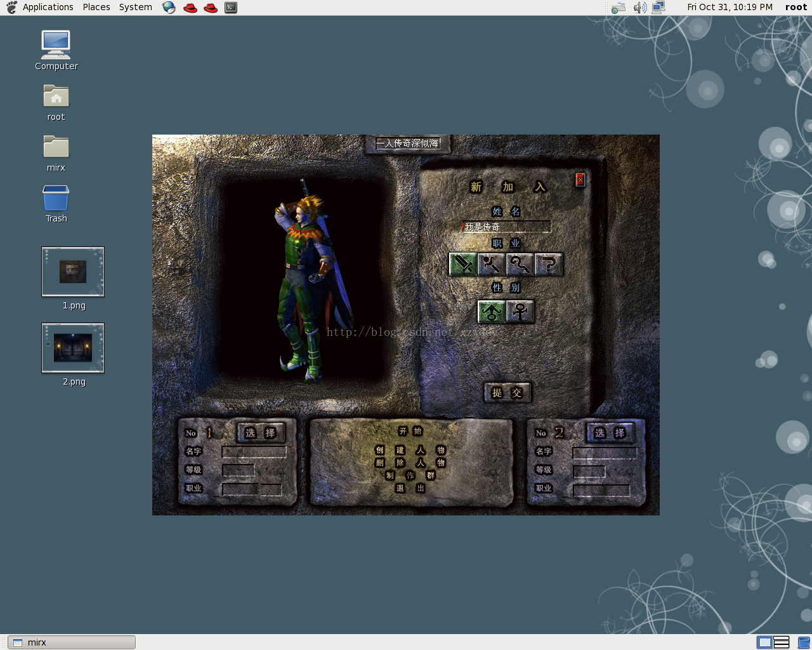Open the Places menu
The height and width of the screenshot is (650, 812).
tap(96, 7)
